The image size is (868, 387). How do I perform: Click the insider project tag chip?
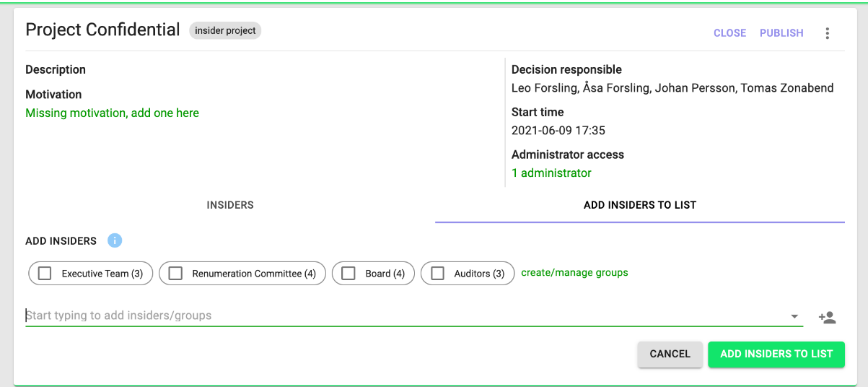pos(225,31)
